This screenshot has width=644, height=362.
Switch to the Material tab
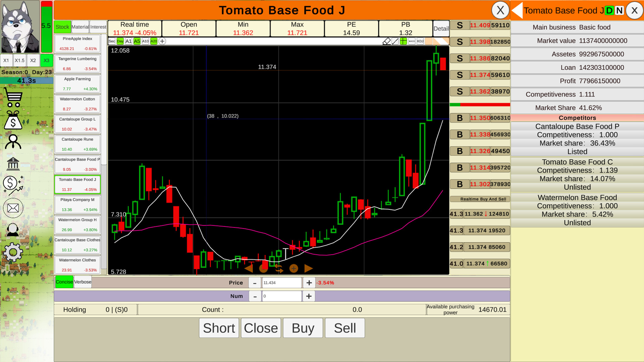[80, 27]
